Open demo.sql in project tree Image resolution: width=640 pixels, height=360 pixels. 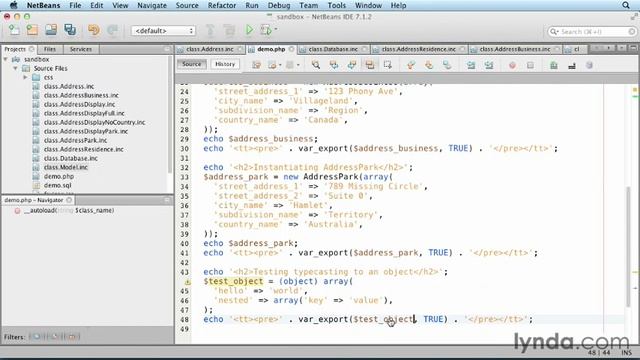point(57,185)
